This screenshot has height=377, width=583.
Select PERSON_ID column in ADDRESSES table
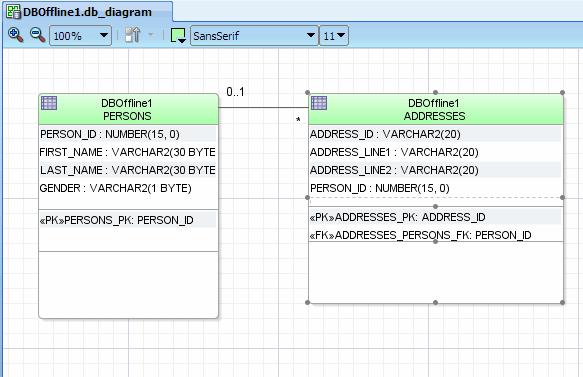coord(435,188)
